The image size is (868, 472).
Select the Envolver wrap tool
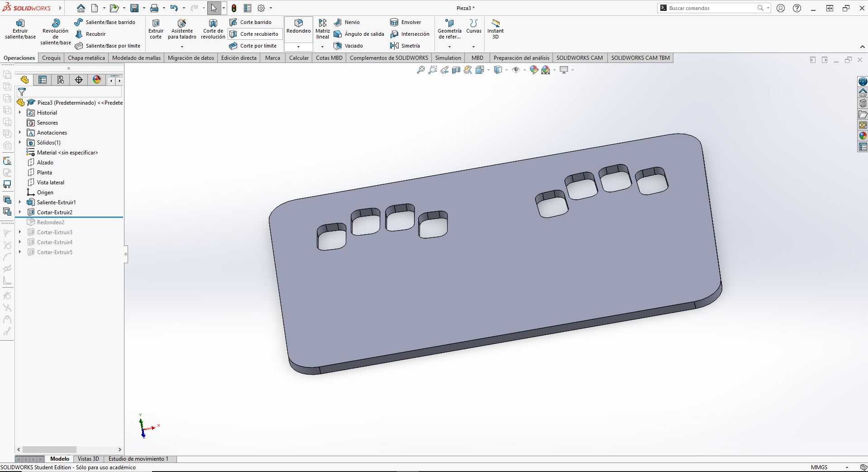[405, 22]
